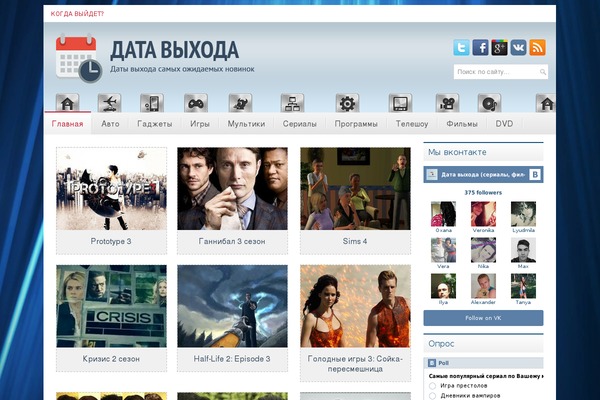The height and width of the screenshot is (400, 600).
Task: Click the TV icon above Телешоу
Action: 400,103
